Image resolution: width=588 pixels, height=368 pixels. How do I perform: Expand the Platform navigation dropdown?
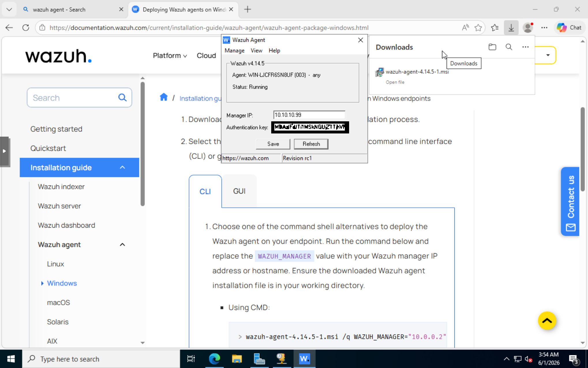point(170,55)
